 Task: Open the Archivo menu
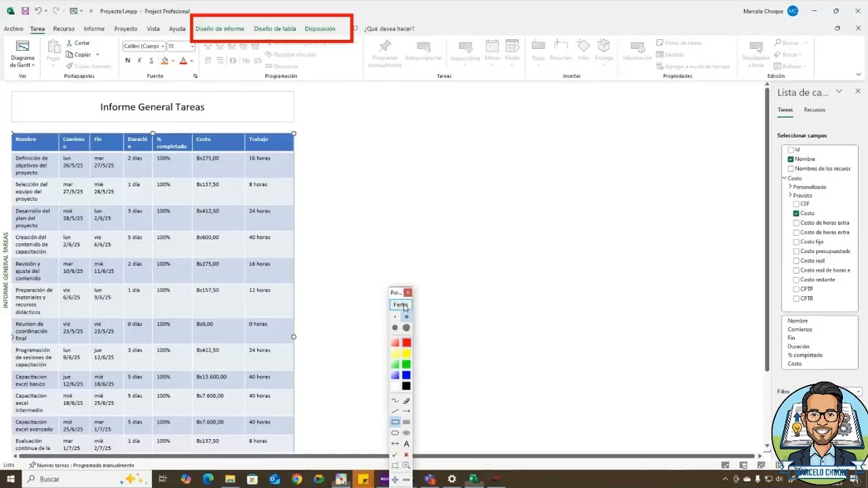(14, 28)
